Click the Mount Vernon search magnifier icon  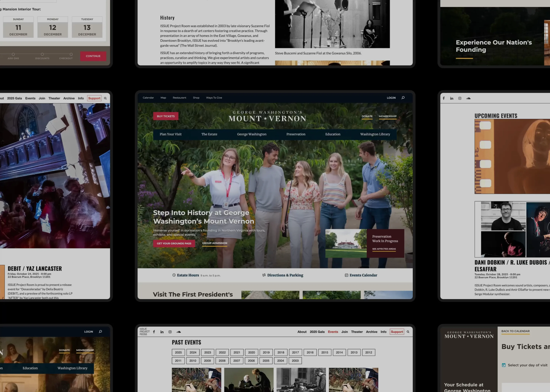[403, 98]
